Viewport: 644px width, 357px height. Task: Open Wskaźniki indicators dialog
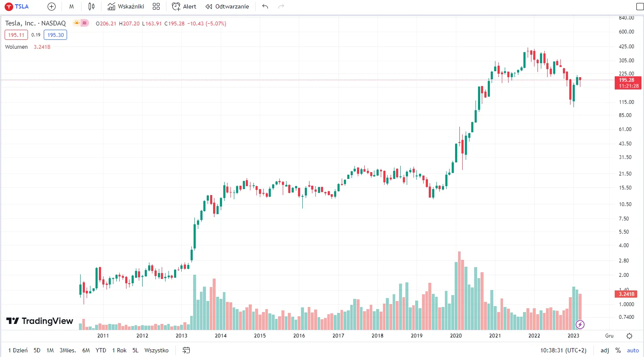126,6
